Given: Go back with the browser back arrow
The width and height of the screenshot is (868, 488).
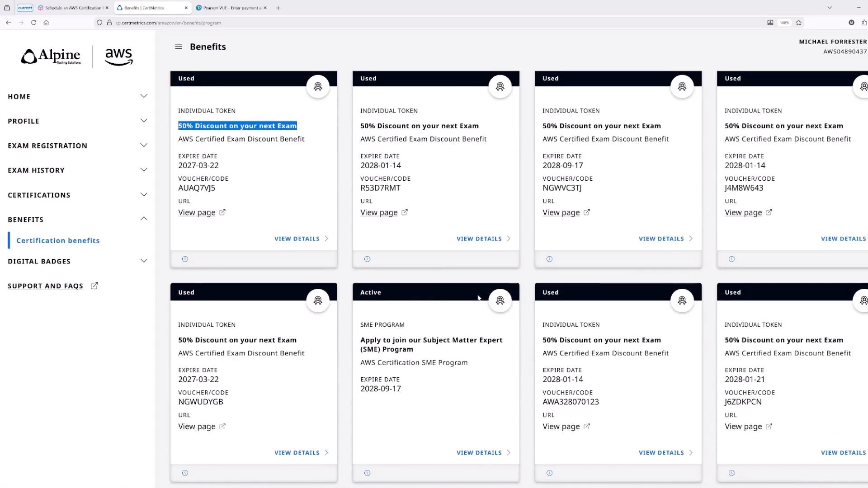Looking at the screenshot, I should pos(8,23).
